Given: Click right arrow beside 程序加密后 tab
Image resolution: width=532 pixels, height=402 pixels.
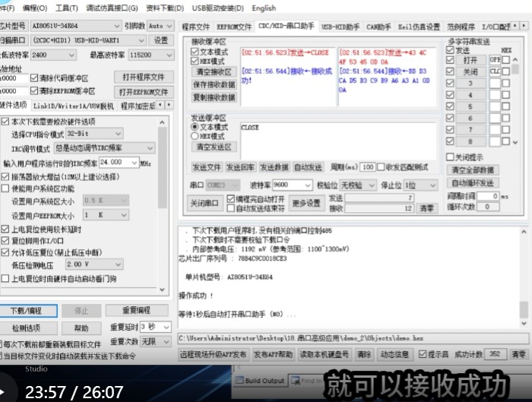Looking at the screenshot, I should click(x=169, y=105).
